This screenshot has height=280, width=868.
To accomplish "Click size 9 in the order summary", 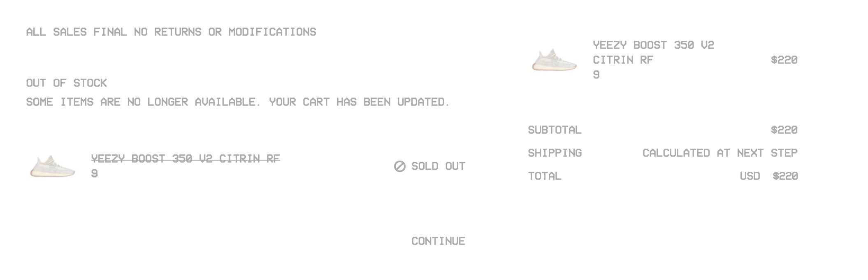I will click(x=596, y=75).
